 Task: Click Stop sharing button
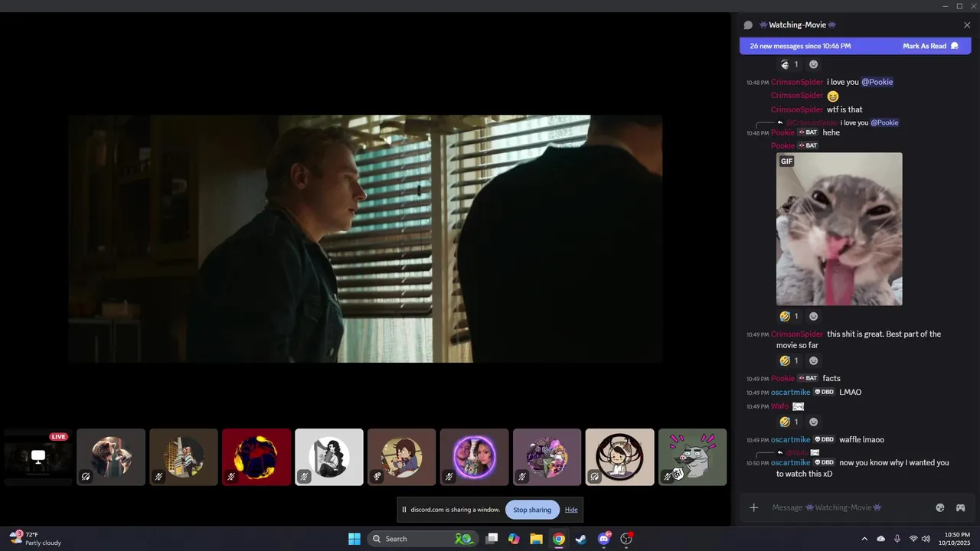pos(532,510)
